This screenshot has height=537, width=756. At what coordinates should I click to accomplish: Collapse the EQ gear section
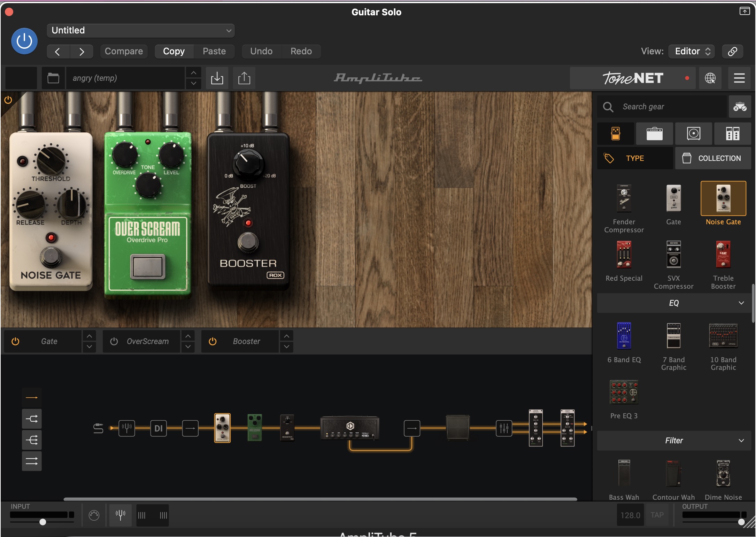pyautogui.click(x=674, y=303)
